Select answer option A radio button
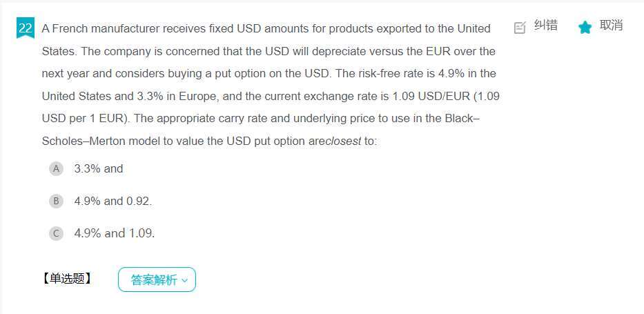Image resolution: width=644 pixels, height=314 pixels. 56,168
